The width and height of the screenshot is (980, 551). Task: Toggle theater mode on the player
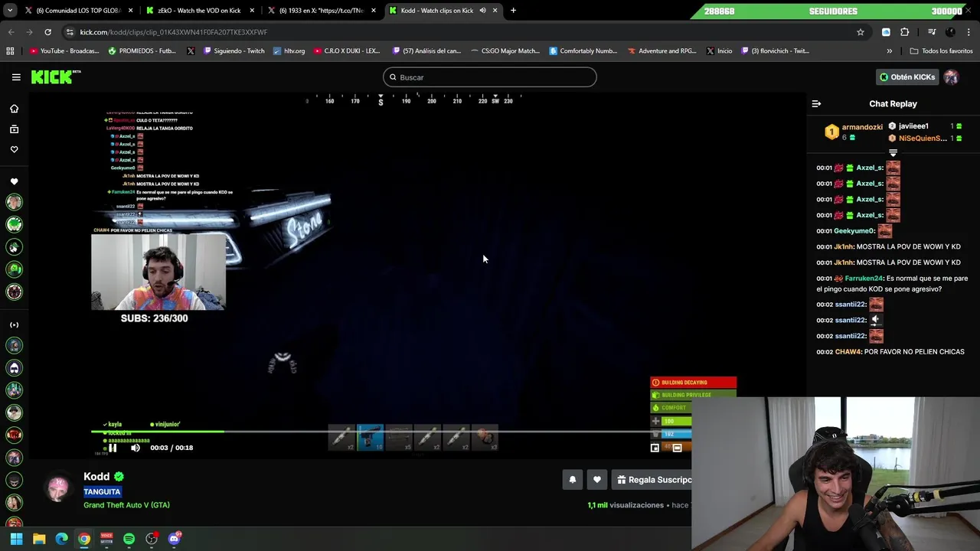click(x=677, y=448)
